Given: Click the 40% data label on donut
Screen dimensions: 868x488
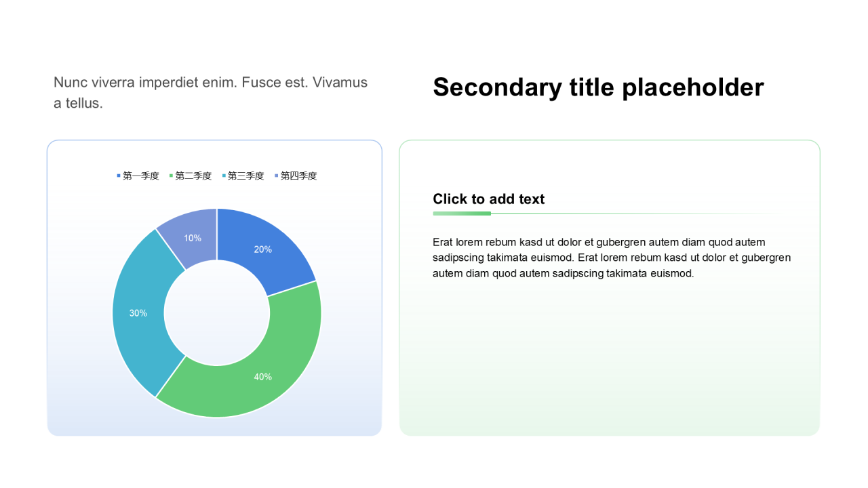Looking at the screenshot, I should pyautogui.click(x=263, y=377).
